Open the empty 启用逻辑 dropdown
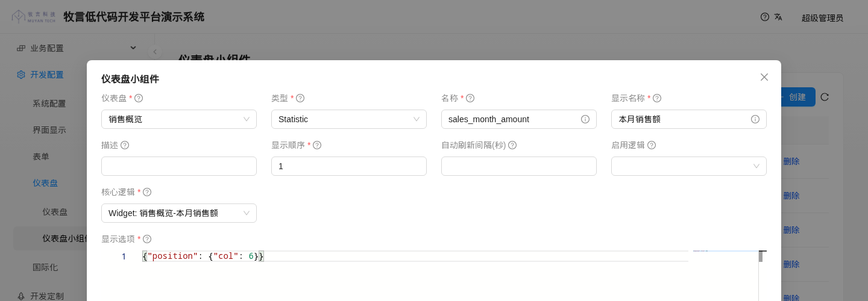The width and height of the screenshot is (868, 301). pos(689,166)
